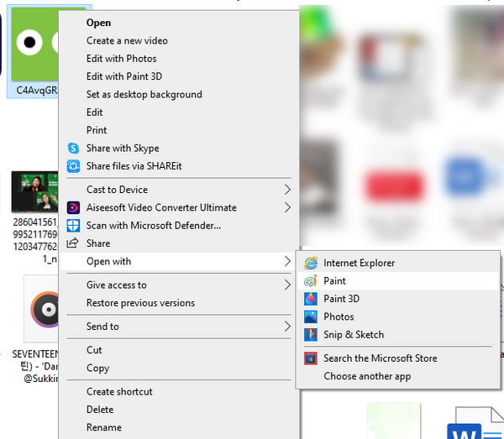Click the Microsoft Store icon

pyautogui.click(x=311, y=358)
